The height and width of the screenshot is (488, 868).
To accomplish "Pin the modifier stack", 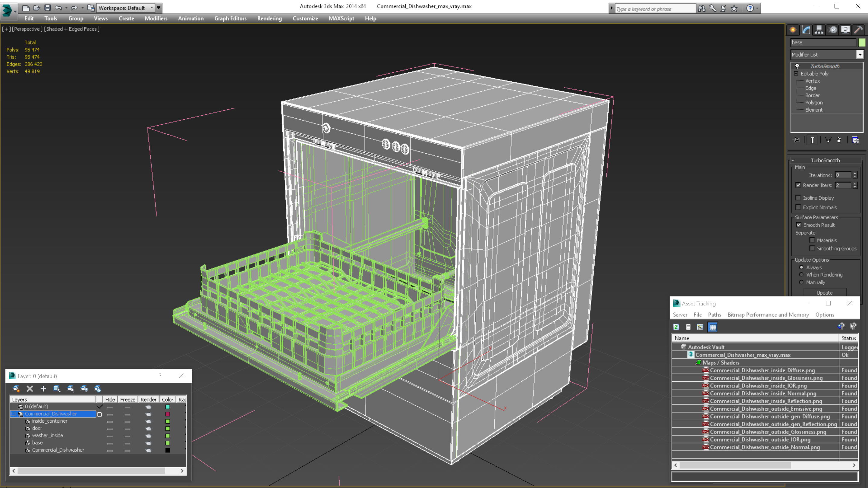I will pos(797,140).
